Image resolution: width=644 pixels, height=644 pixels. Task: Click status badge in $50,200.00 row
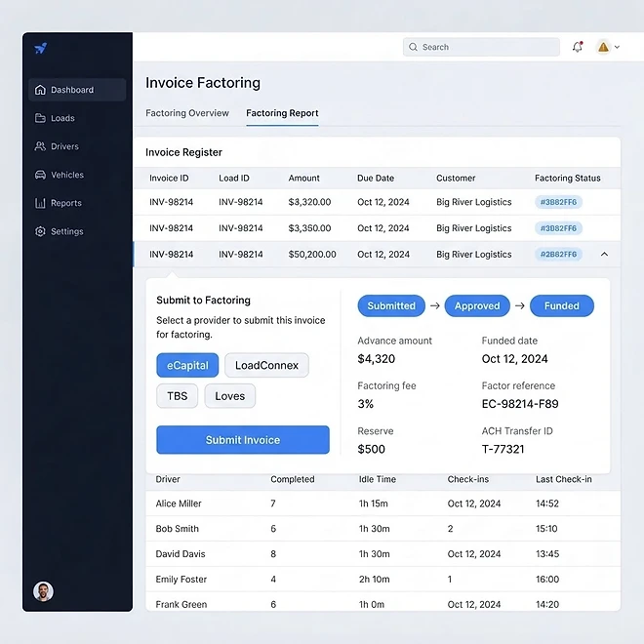pos(558,255)
